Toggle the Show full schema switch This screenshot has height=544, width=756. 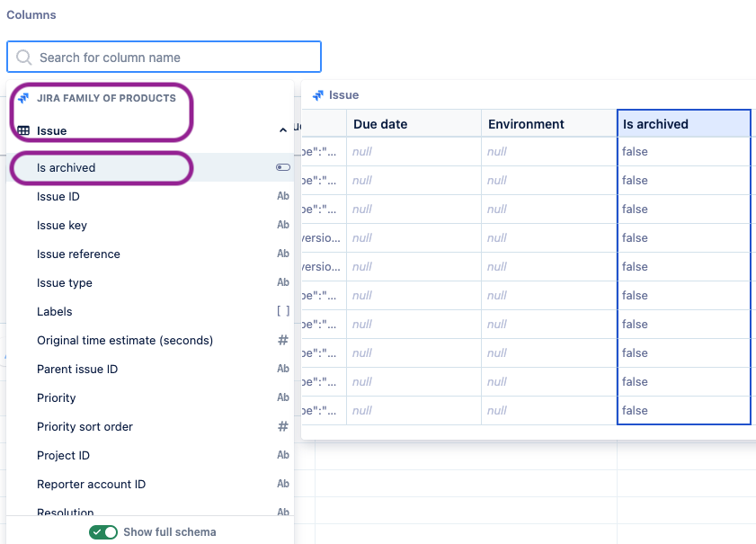(103, 532)
